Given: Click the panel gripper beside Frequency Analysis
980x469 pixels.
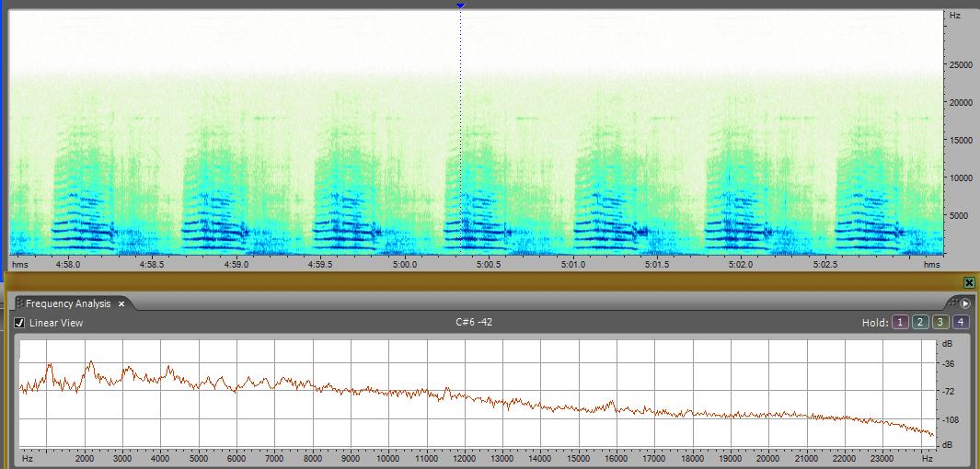Looking at the screenshot, I should click(x=18, y=303).
